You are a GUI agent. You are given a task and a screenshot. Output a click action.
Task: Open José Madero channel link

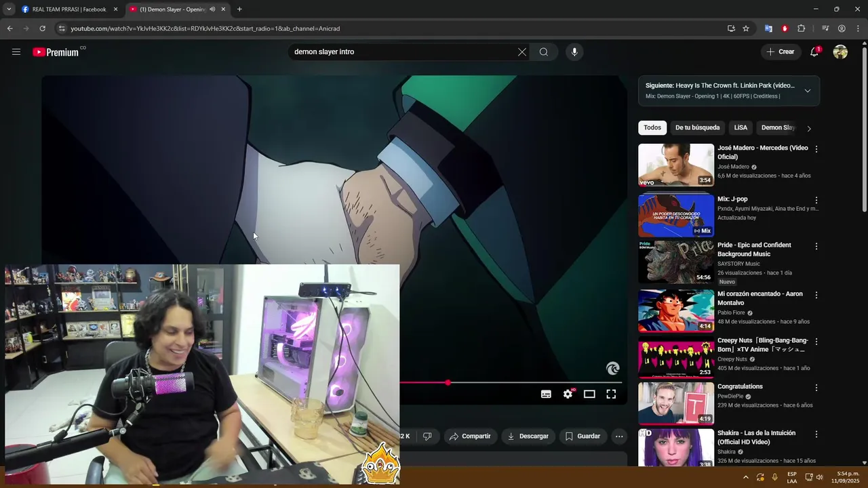[733, 167]
